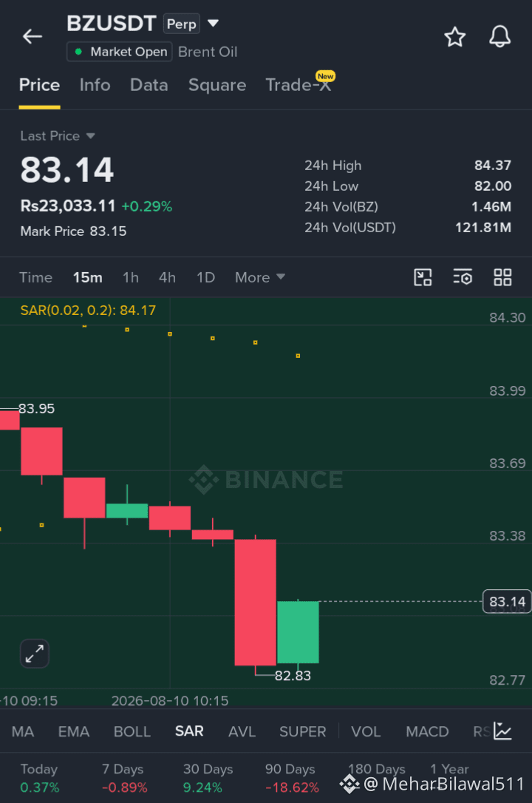This screenshot has height=803, width=532.
Task: Open the grid layout icon
Action: click(502, 277)
